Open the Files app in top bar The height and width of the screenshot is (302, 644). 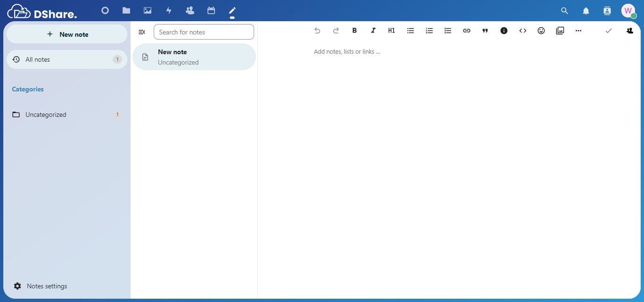click(126, 10)
